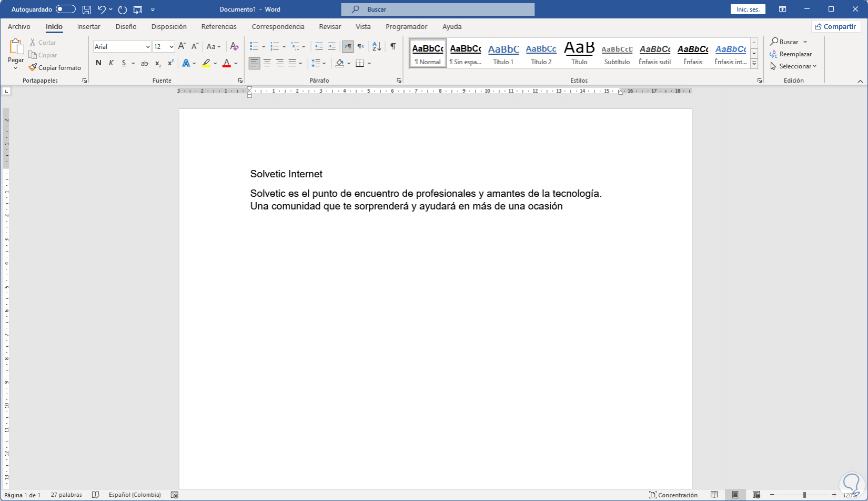The image size is (868, 501).
Task: Toggle strikethrough formatting
Action: pos(145,63)
